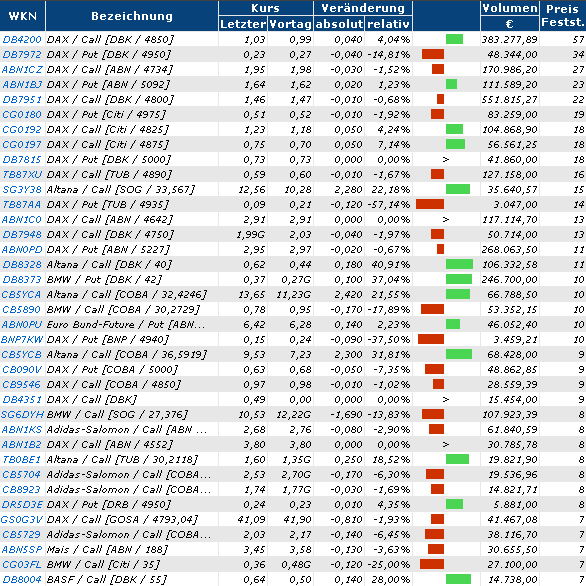Sort by Letzter column header

[x=243, y=24]
